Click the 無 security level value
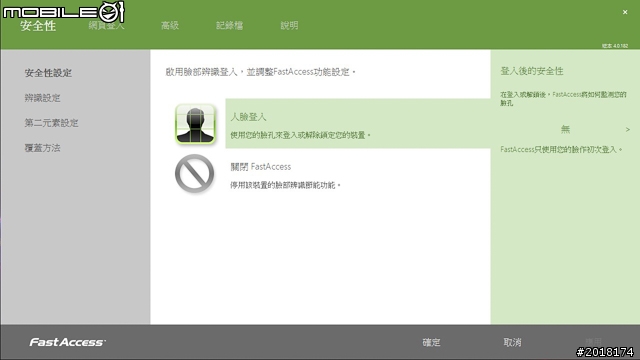This screenshot has width=640, height=360. pyautogui.click(x=565, y=129)
